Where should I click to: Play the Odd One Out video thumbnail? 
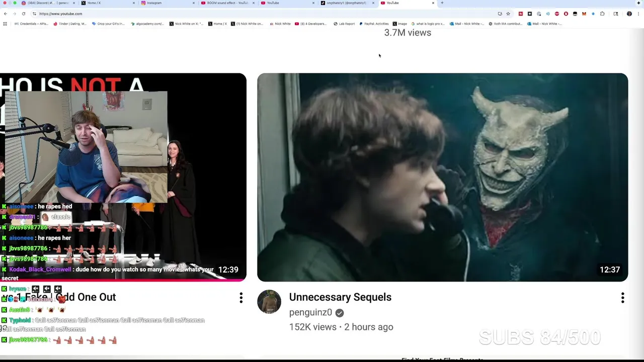coord(123,177)
